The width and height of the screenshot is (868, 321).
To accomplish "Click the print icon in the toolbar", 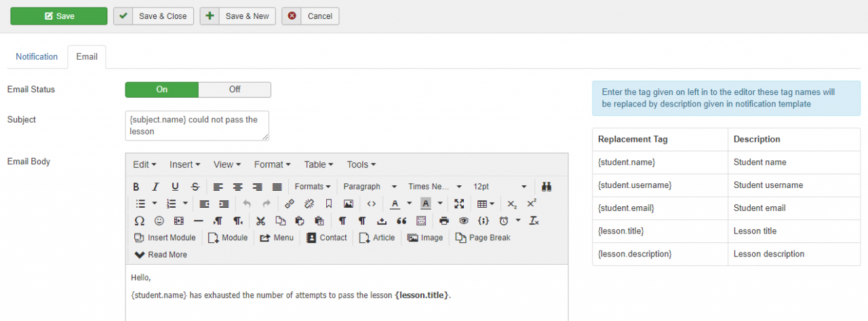I will pos(444,221).
